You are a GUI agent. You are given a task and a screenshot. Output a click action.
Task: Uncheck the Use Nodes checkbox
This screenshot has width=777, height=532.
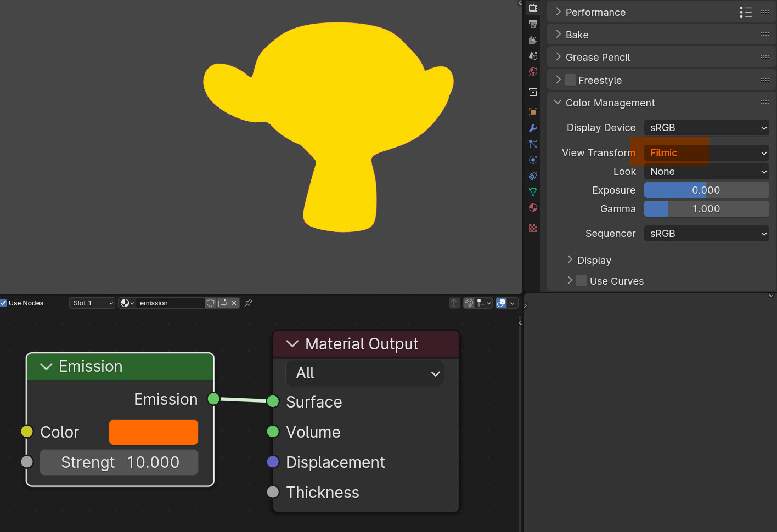(x=3, y=303)
